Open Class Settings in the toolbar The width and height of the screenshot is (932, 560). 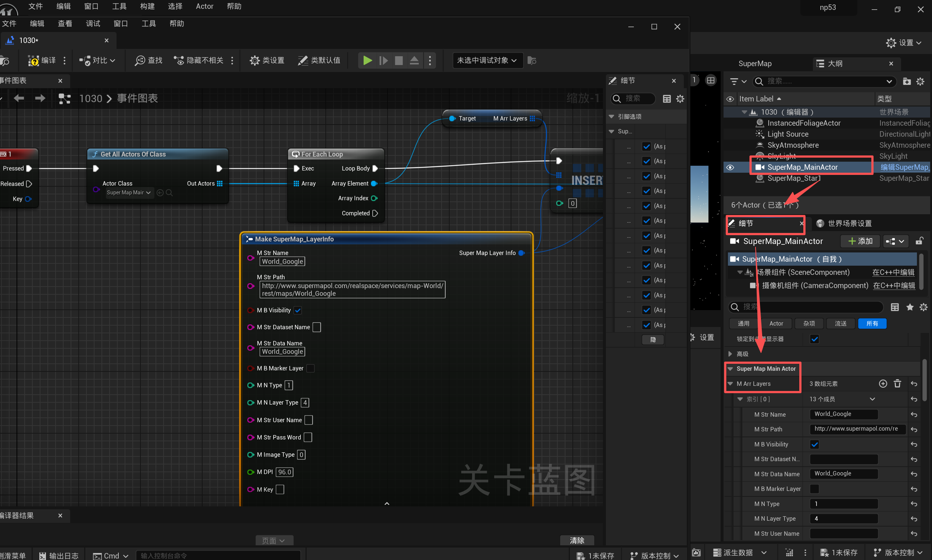click(x=267, y=60)
